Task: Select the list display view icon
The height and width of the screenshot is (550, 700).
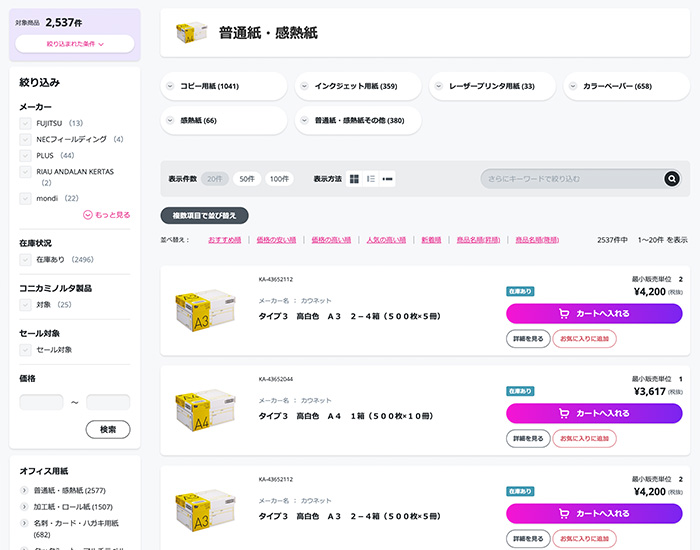Action: pos(371,179)
